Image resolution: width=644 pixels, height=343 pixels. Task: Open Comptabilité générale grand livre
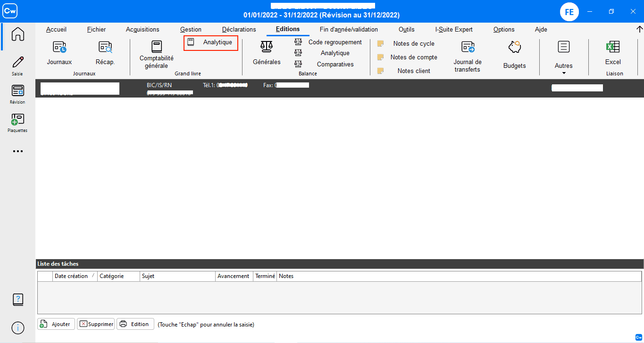pyautogui.click(x=157, y=54)
